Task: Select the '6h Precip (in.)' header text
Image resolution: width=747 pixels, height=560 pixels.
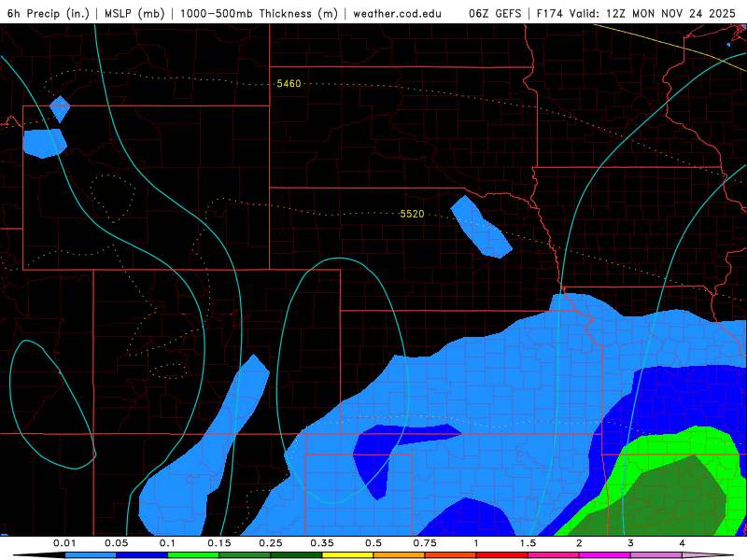Action: coord(49,13)
